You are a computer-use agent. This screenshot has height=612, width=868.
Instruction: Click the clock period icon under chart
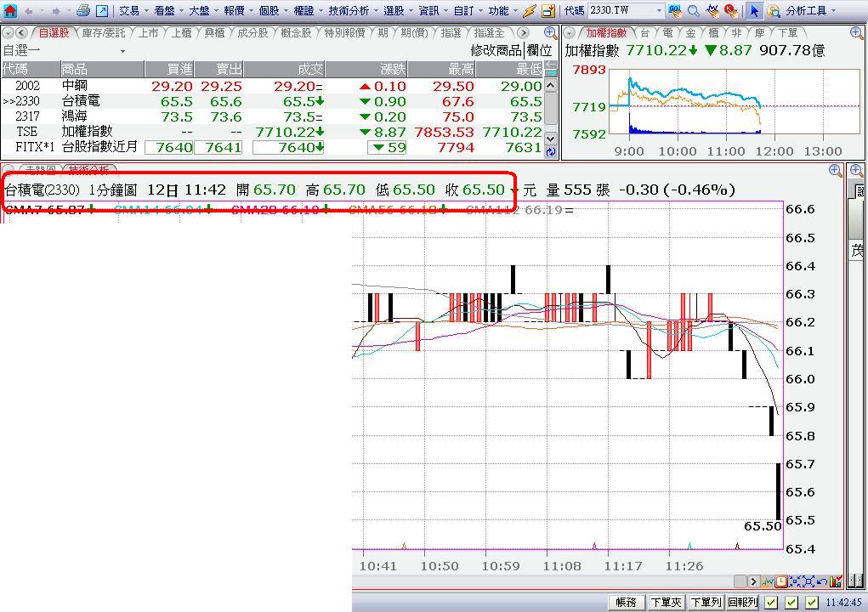[781, 581]
